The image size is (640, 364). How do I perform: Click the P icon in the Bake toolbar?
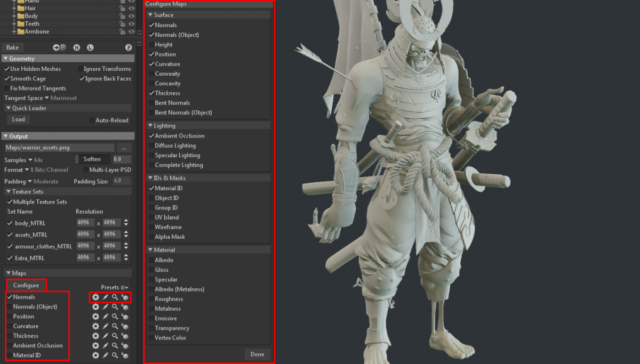pos(129,47)
